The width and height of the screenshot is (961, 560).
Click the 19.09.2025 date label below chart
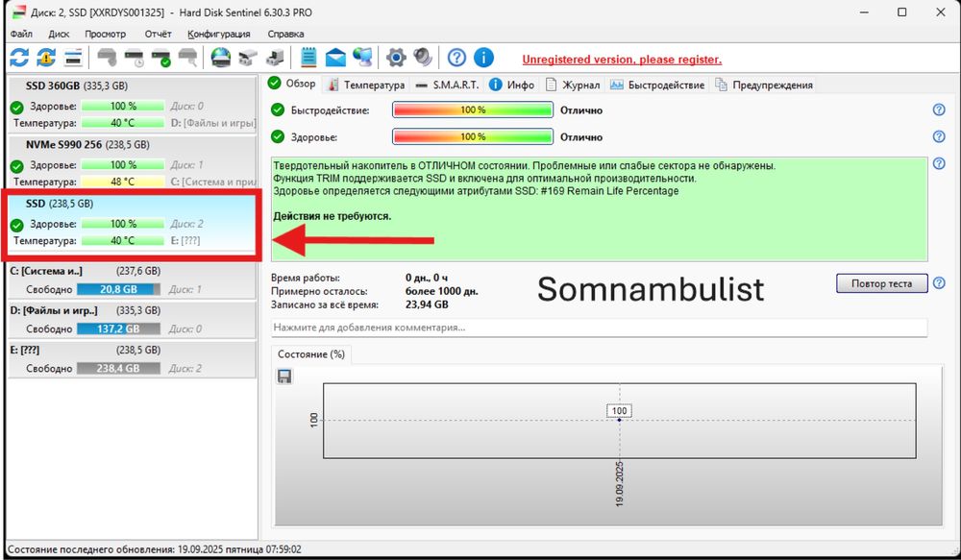[619, 483]
